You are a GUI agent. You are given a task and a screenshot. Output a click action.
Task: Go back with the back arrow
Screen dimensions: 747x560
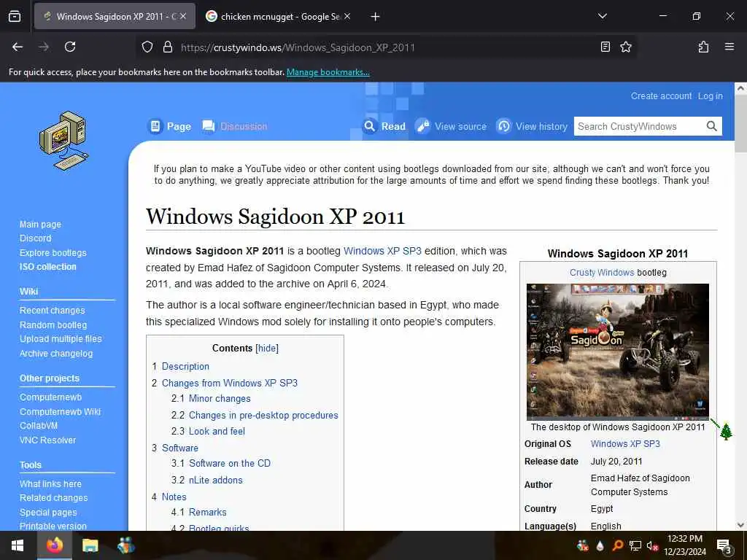pos(18,47)
